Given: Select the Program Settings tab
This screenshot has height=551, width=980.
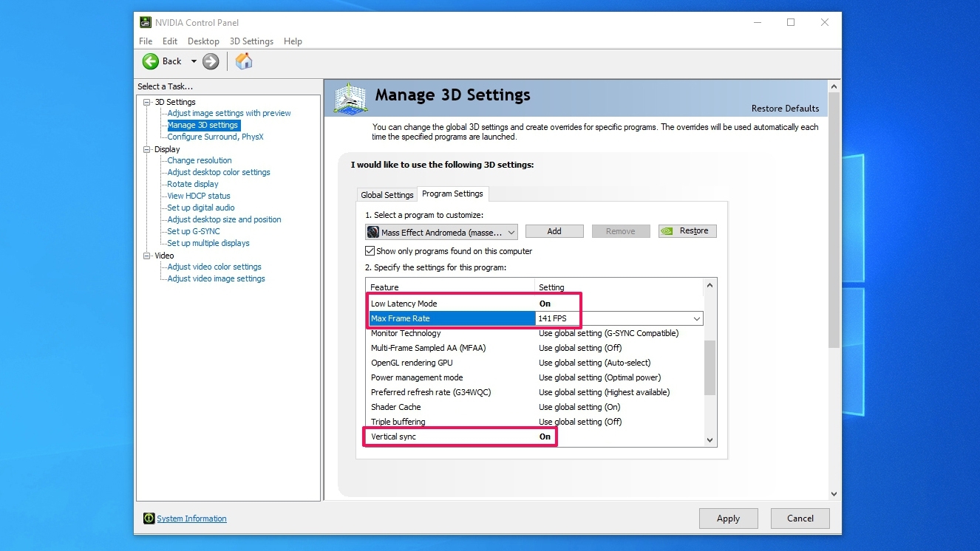Looking at the screenshot, I should pos(452,194).
